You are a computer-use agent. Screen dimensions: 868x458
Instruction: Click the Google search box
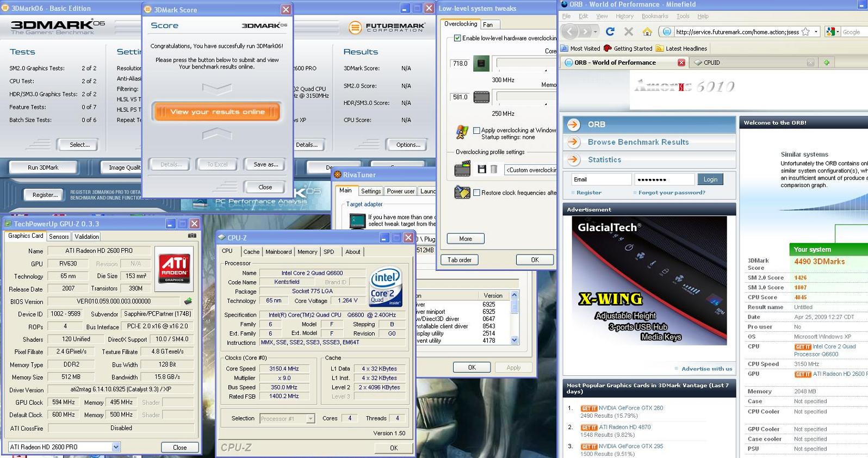854,32
